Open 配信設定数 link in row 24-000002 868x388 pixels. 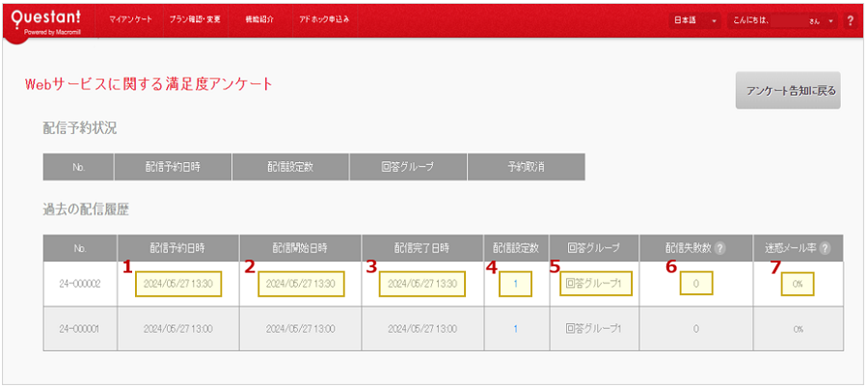[x=515, y=284]
